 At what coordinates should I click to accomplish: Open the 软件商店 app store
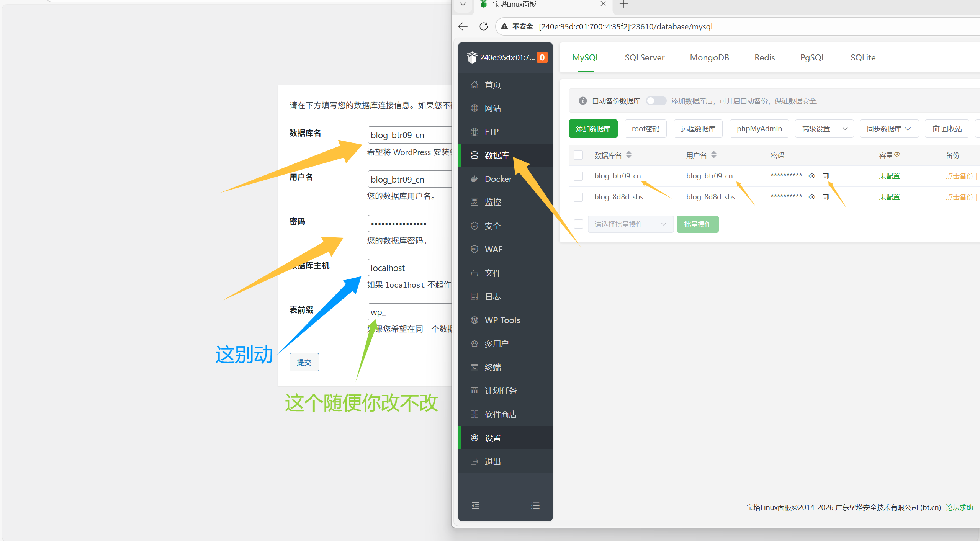click(501, 414)
